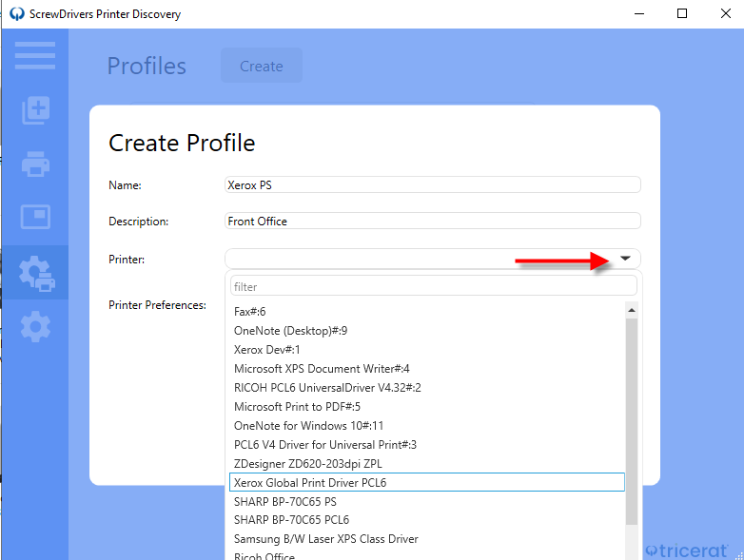Select PCL6 V4 Driver for Universal Print#:3
The width and height of the screenshot is (744, 560).
point(427,444)
